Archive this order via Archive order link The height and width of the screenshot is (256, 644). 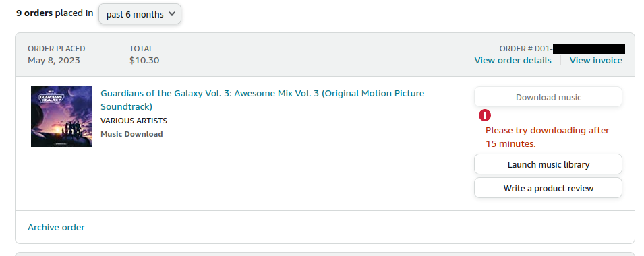(56, 227)
